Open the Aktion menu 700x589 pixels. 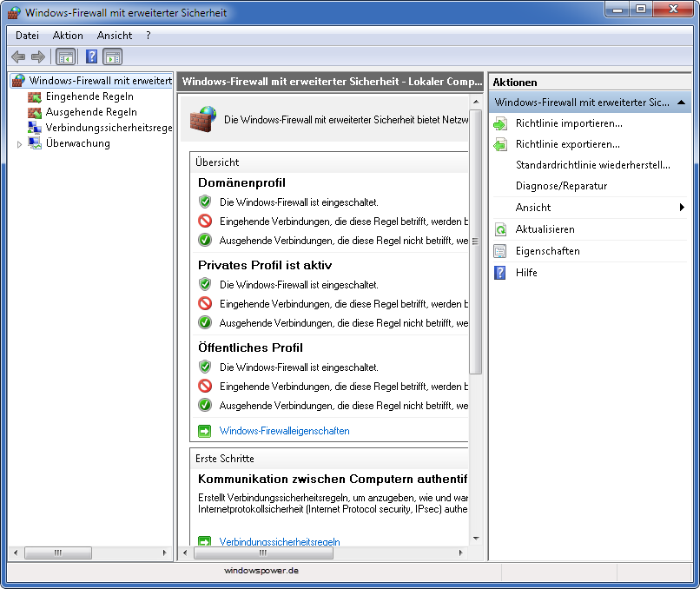(x=68, y=36)
